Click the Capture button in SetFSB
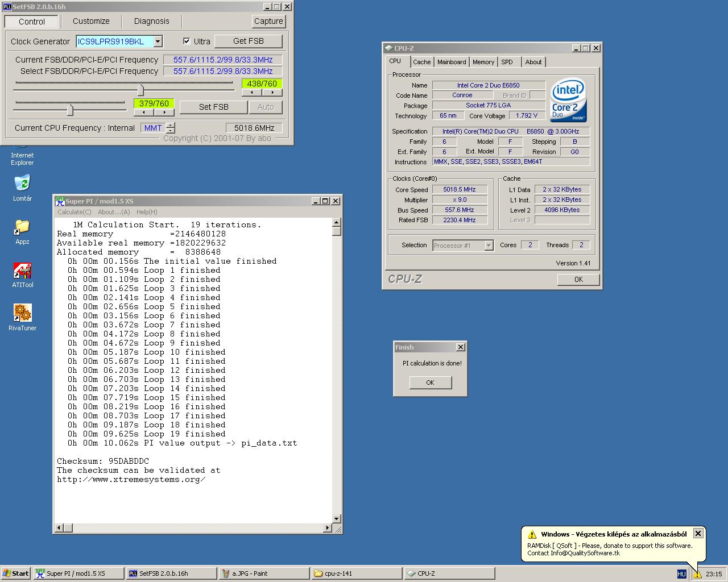The width and height of the screenshot is (728, 582). click(x=268, y=21)
